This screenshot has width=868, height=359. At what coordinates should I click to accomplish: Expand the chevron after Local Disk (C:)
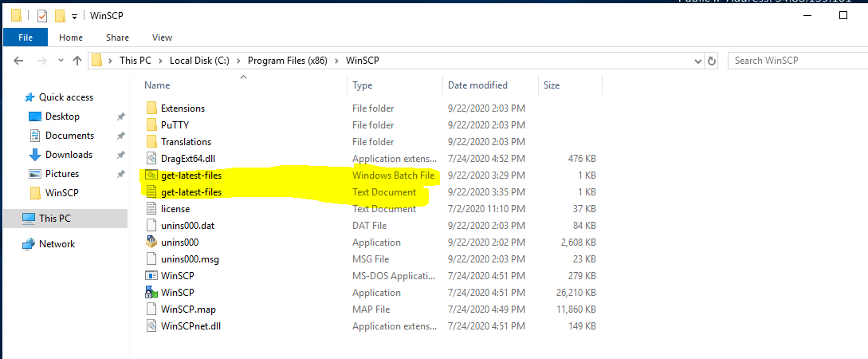pyautogui.click(x=238, y=61)
